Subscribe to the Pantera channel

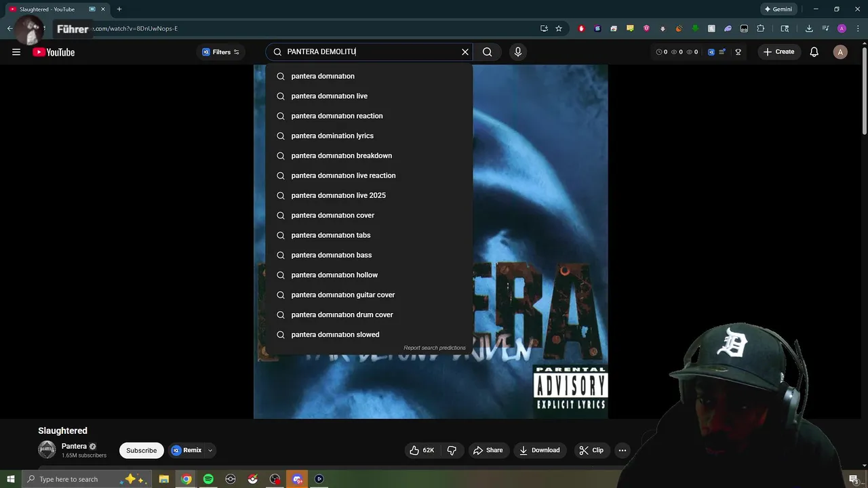[x=141, y=450]
